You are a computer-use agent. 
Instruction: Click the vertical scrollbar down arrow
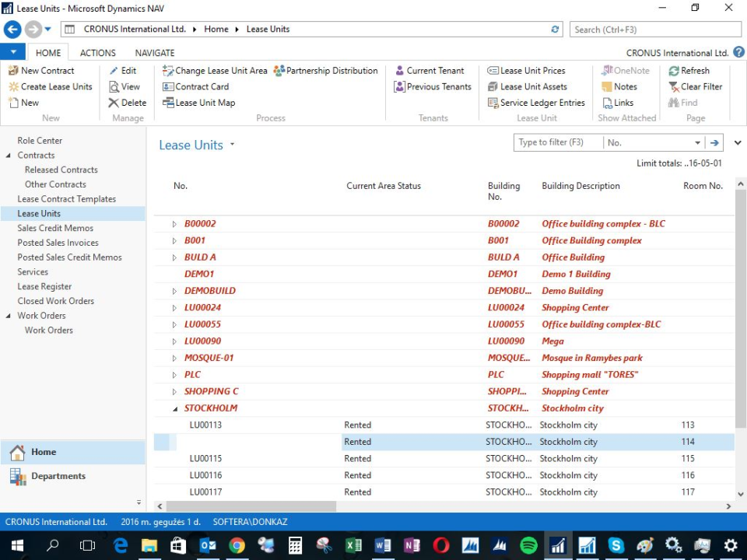(740, 495)
